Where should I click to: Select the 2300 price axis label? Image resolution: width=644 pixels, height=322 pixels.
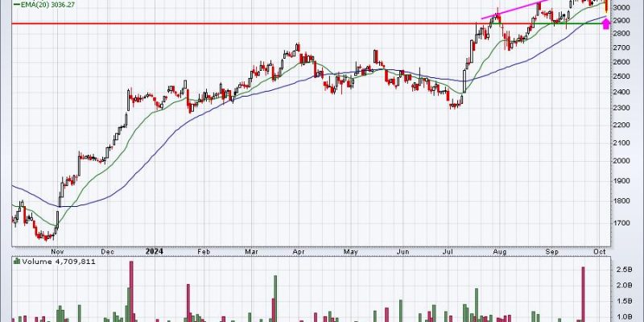tap(622, 108)
